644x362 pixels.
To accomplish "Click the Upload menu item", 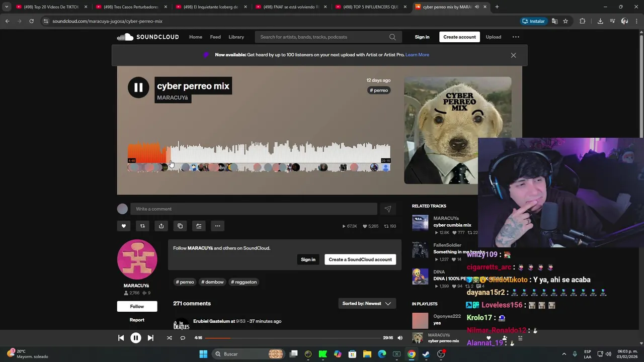I will click(493, 37).
